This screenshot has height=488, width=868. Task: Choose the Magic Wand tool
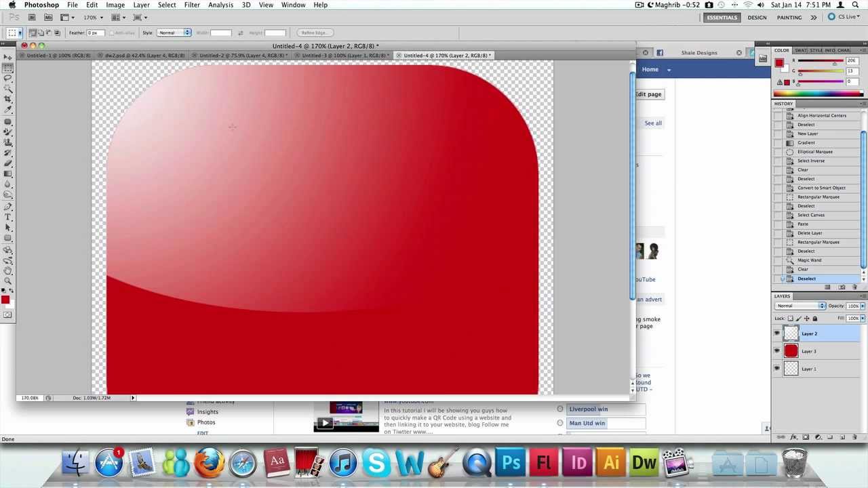tap(9, 88)
